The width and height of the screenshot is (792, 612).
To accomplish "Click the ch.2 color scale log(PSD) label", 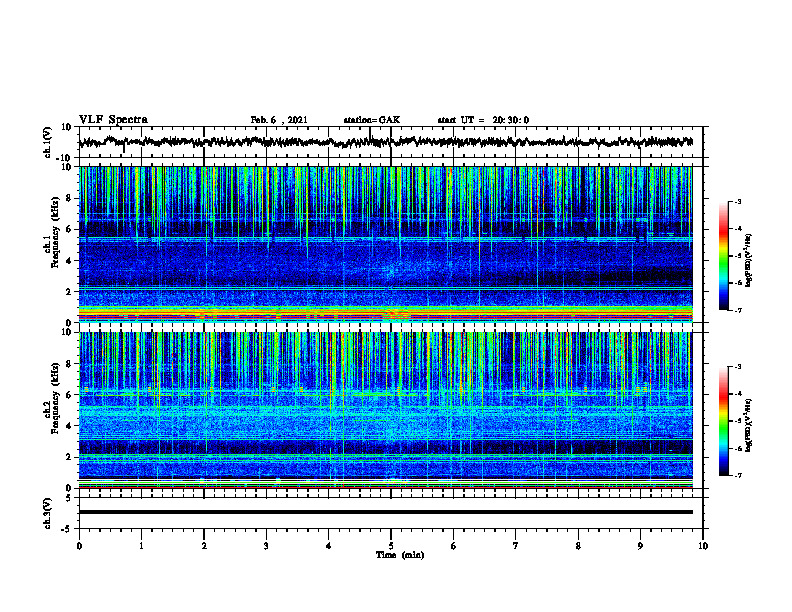I will (x=749, y=425).
